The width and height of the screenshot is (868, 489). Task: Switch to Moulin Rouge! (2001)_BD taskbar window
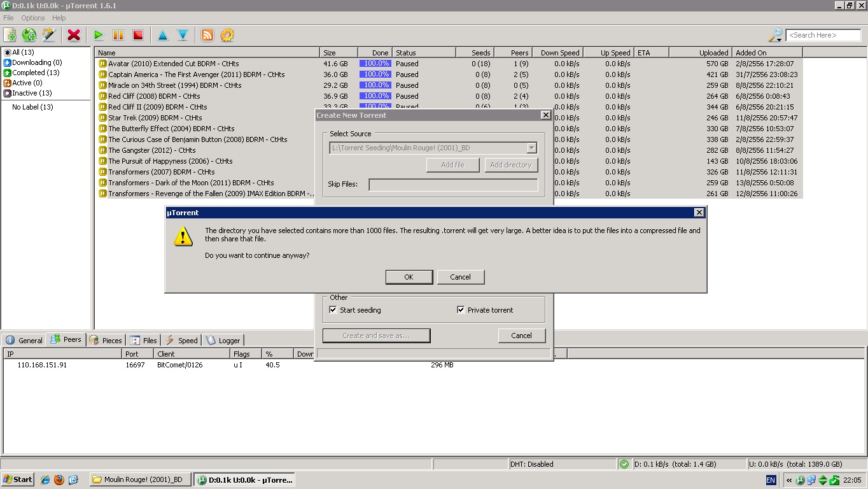141,479
